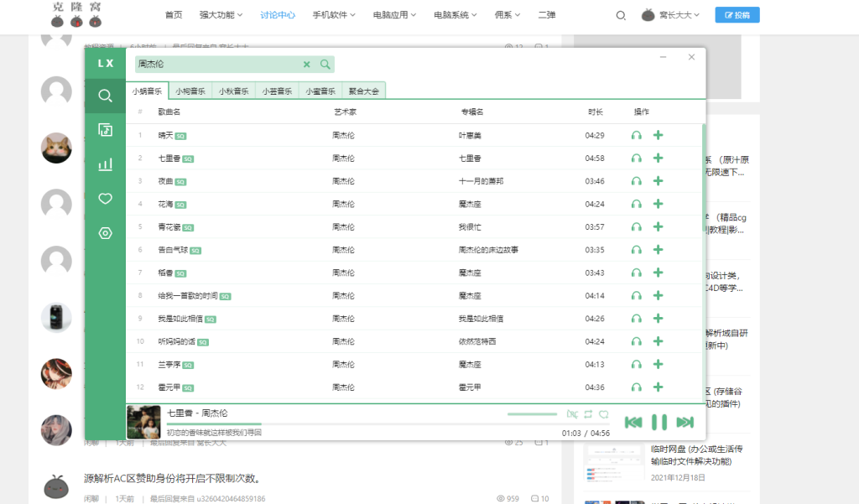Skip to the previous track
Image resolution: width=859 pixels, height=504 pixels.
coord(633,423)
